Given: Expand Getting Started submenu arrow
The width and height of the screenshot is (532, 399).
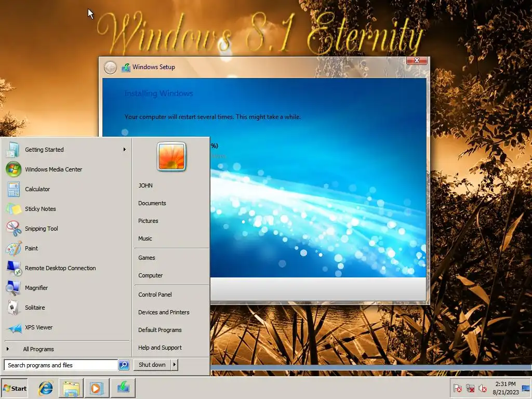Looking at the screenshot, I should pos(125,149).
